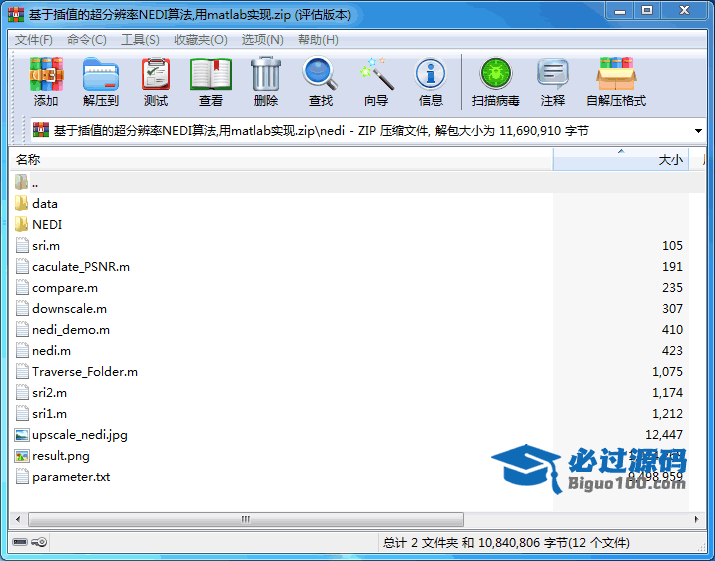This screenshot has height=561, width=715.
Task: Click the horizontal scrollbar thumb
Action: click(246, 519)
